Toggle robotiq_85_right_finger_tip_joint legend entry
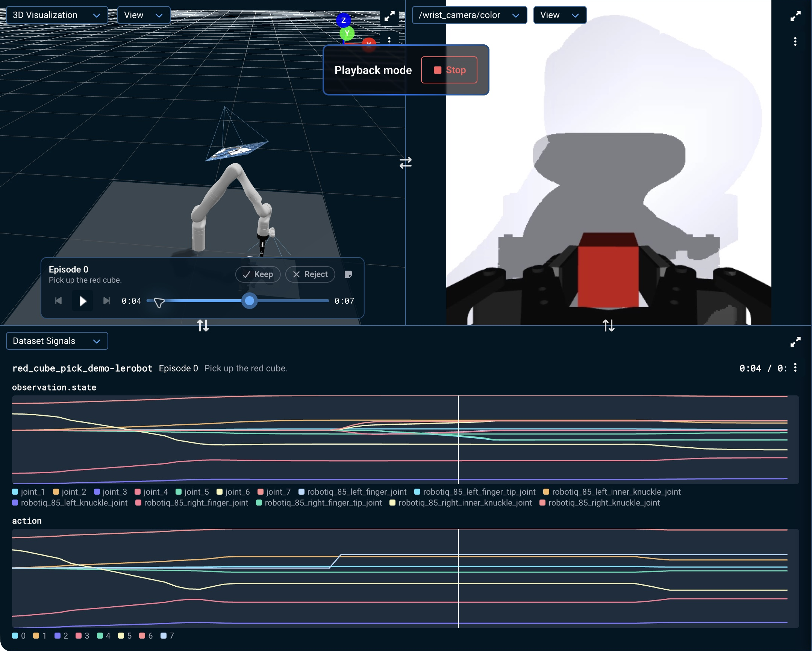 pyautogui.click(x=319, y=503)
